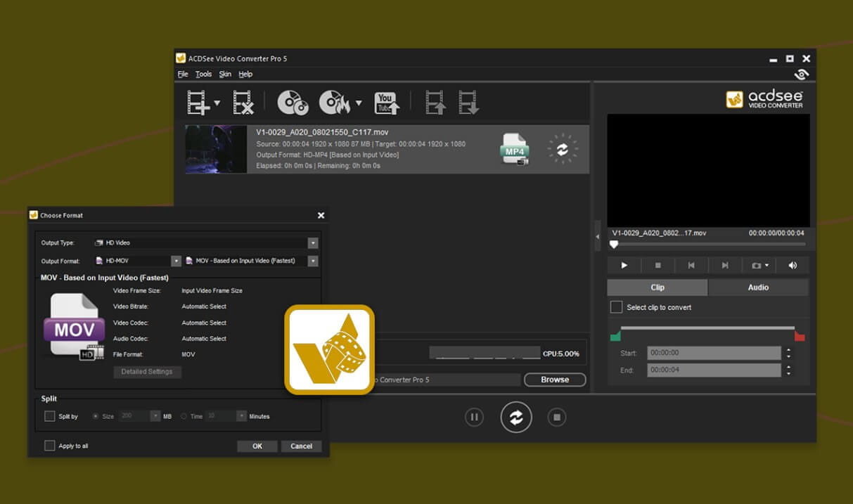Viewport: 853px width, 504px height.
Task: Enable Select clip to convert checkbox
Action: (616, 307)
